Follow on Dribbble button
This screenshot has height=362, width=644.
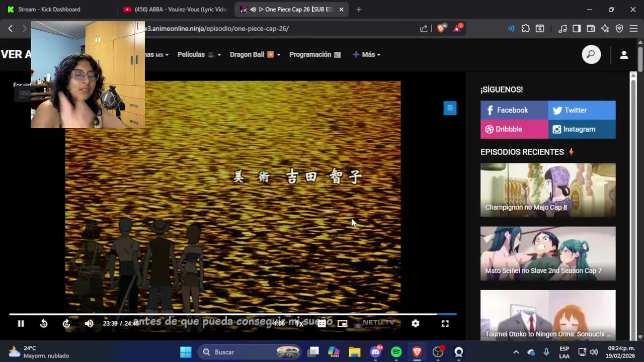coord(514,129)
